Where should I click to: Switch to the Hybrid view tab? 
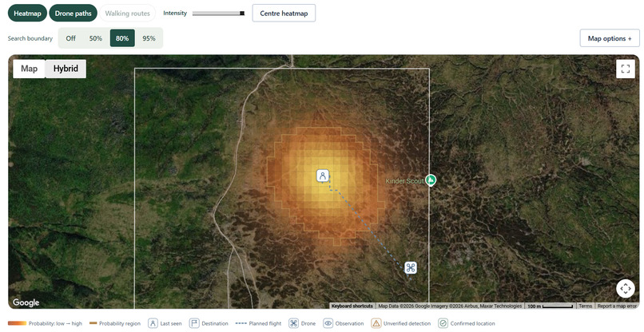(x=66, y=69)
